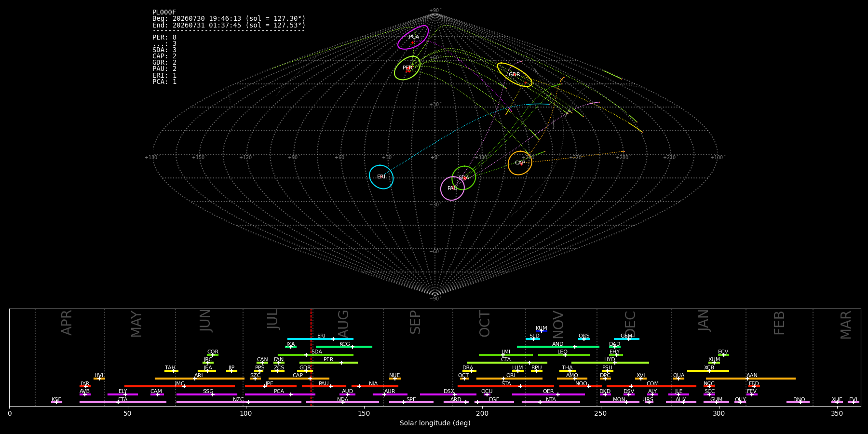
Task: Click the DEC month label in timeline
Action: pos(630,325)
